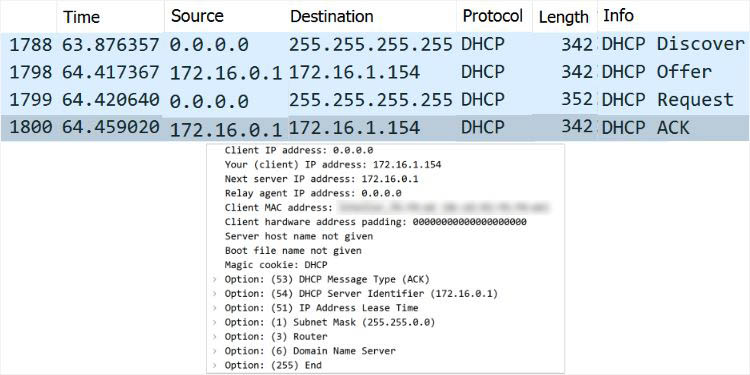Screen dimensions: 750x375
Task: Expand Option 6 Domain Name Server
Action: (x=214, y=351)
